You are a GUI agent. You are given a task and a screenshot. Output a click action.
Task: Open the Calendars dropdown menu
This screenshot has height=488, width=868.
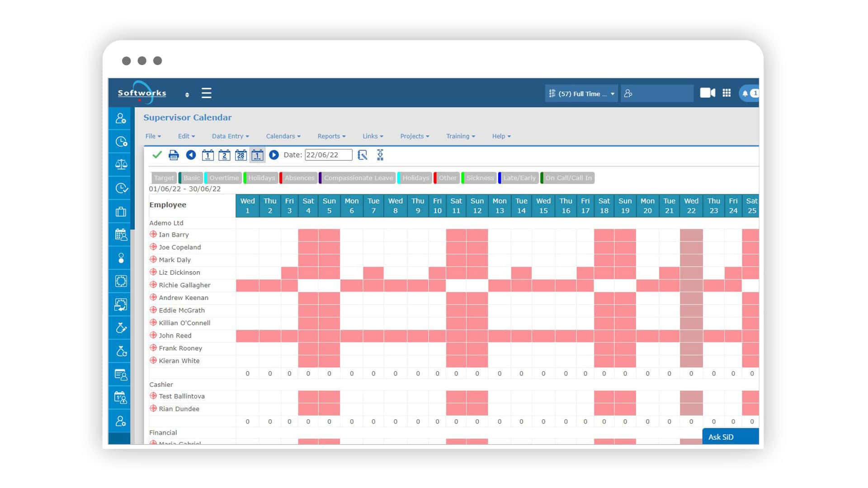283,136
